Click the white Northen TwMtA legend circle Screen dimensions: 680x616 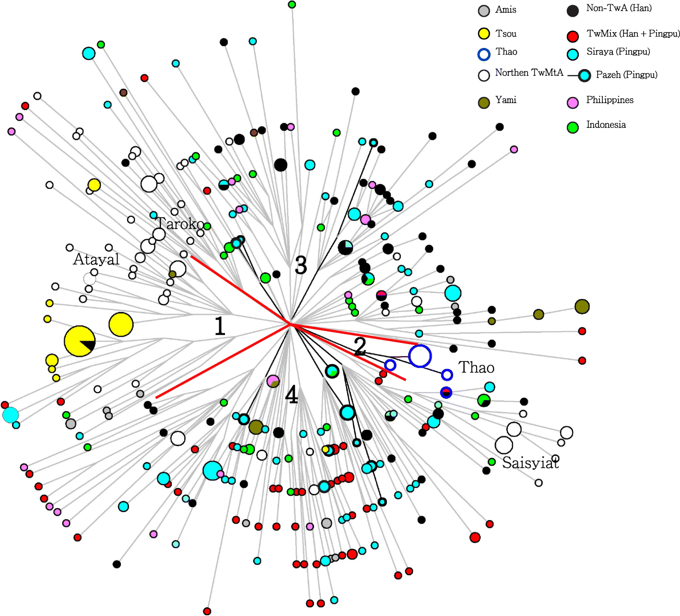click(x=484, y=75)
